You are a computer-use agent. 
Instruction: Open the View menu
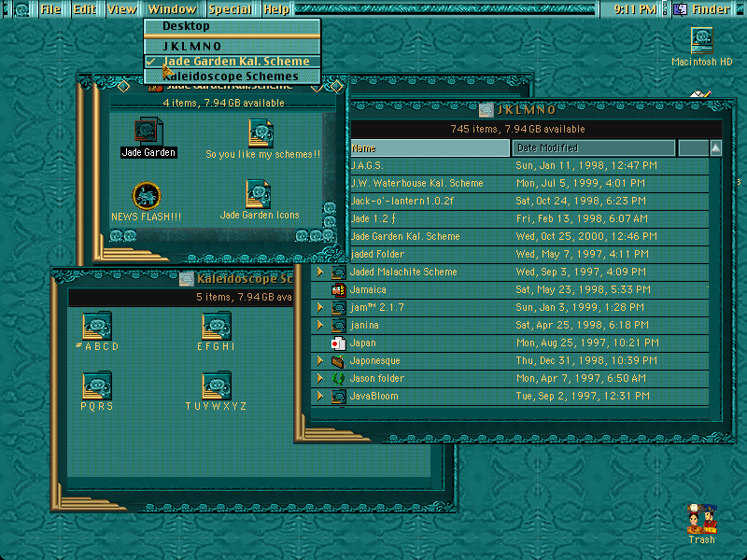coord(122,9)
